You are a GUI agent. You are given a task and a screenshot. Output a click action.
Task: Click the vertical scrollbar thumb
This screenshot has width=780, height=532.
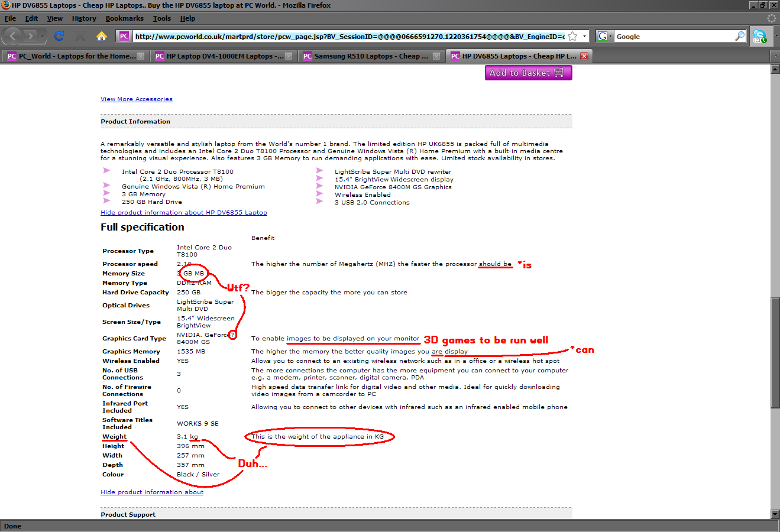tap(775, 352)
